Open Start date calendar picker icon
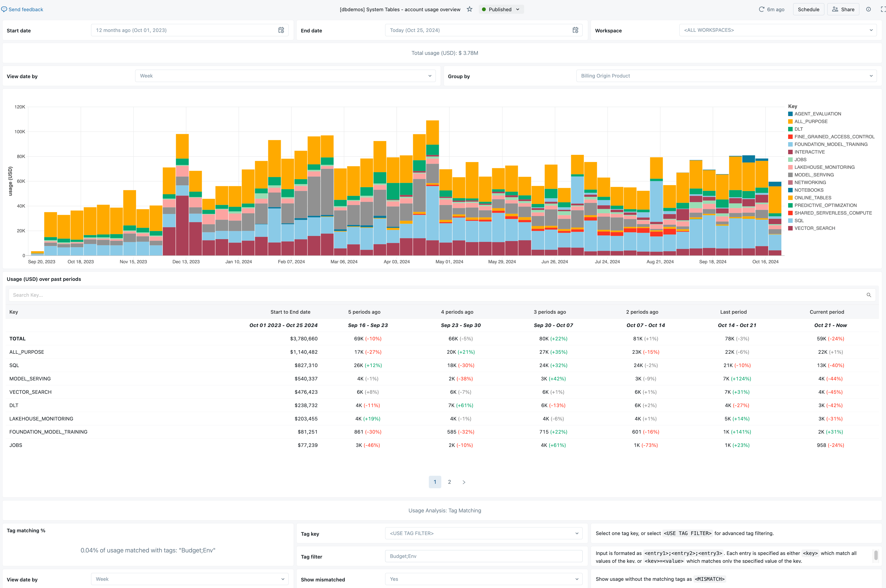Viewport: 886px width, 588px height. pyautogui.click(x=281, y=30)
